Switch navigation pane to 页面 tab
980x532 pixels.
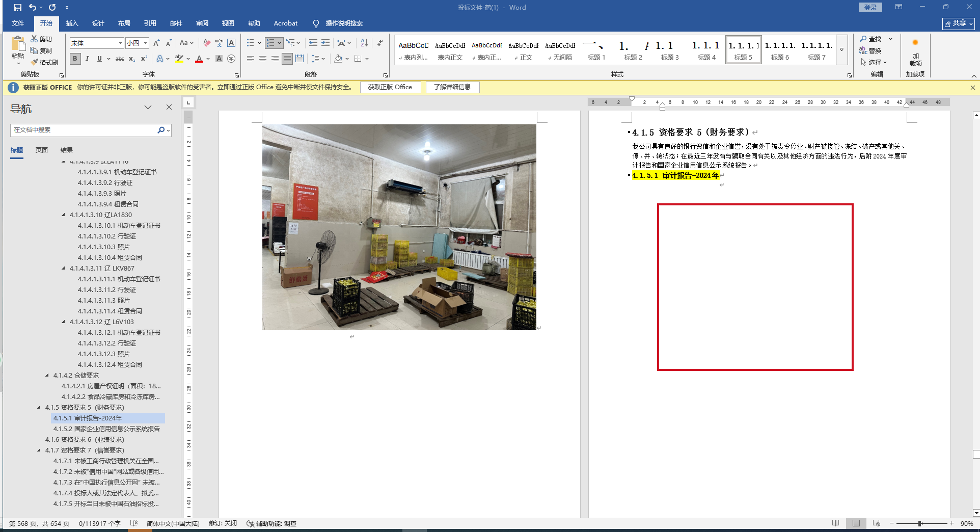click(x=42, y=150)
